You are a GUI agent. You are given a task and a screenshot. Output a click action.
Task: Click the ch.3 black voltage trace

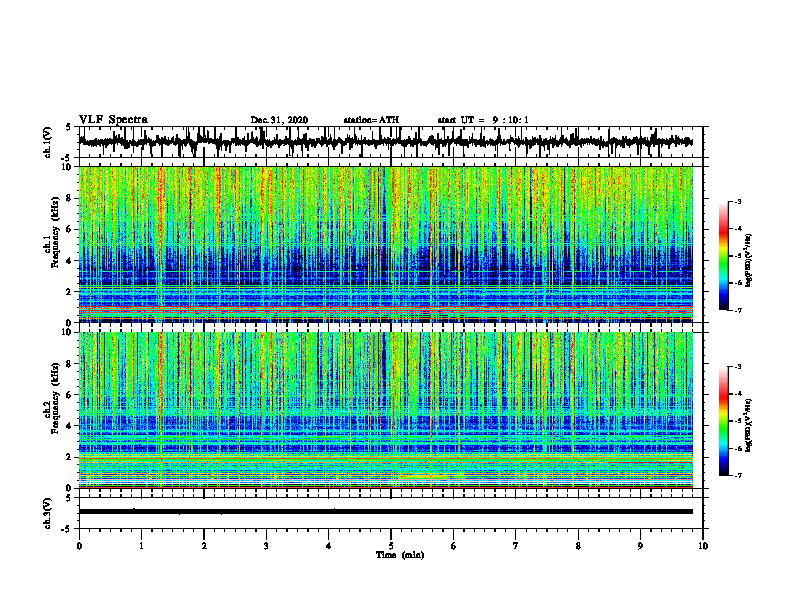point(386,512)
